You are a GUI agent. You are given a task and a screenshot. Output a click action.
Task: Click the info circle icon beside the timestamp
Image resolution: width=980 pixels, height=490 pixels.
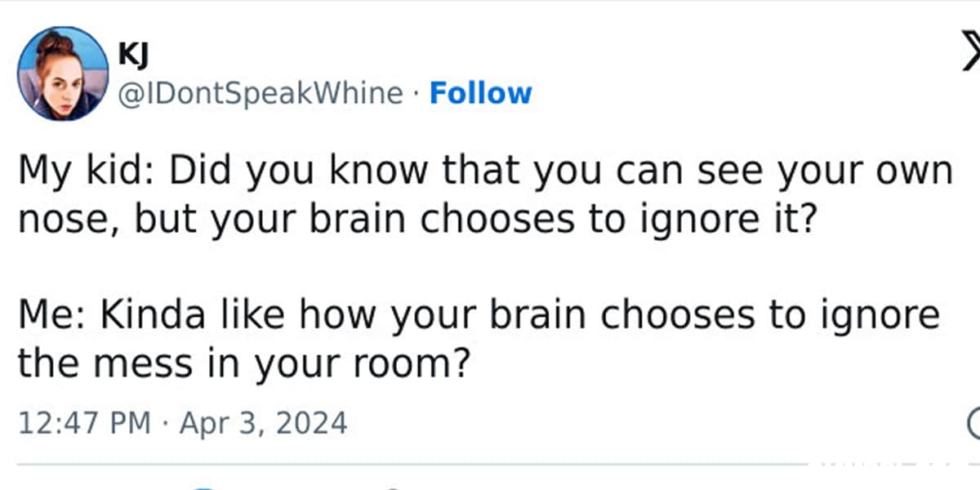(973, 423)
